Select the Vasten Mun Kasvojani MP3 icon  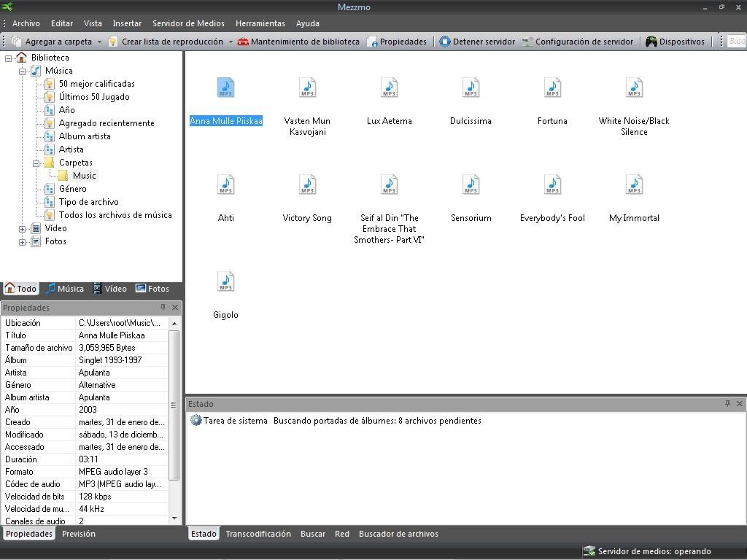(307, 87)
